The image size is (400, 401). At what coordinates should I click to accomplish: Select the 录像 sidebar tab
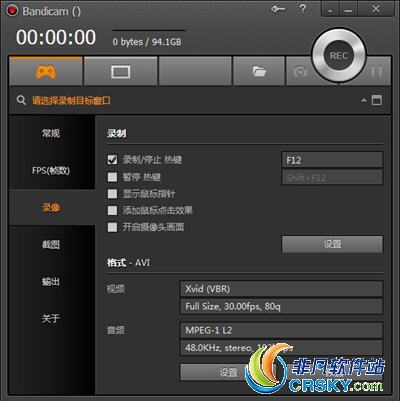click(51, 208)
